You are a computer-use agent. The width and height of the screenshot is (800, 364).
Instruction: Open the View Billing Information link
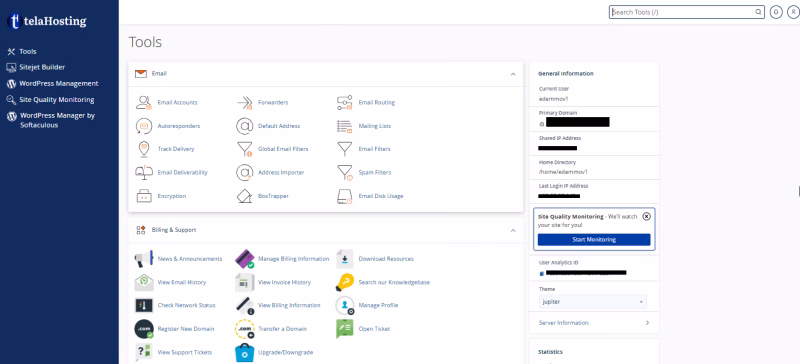(289, 305)
